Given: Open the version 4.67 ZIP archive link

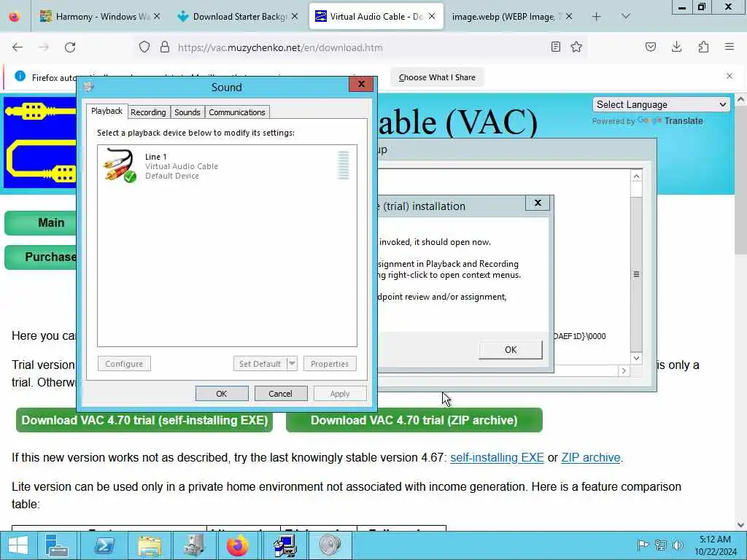Looking at the screenshot, I should click(591, 458).
